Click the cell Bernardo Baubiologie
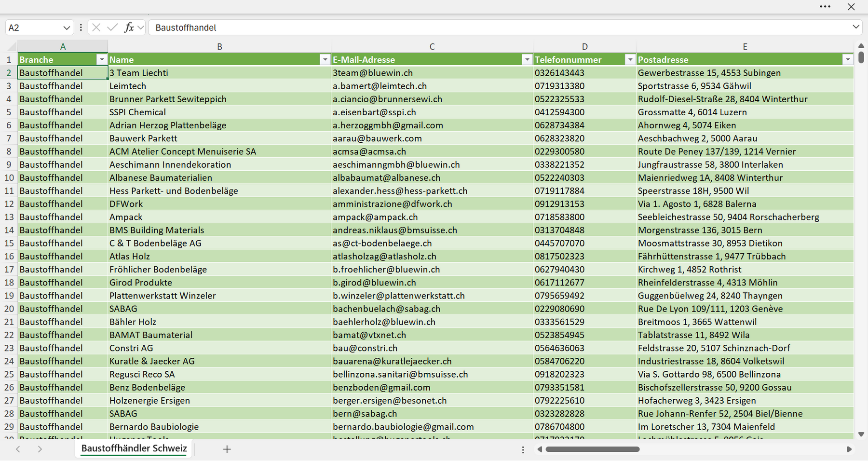Image resolution: width=868 pixels, height=461 pixels. click(219, 427)
